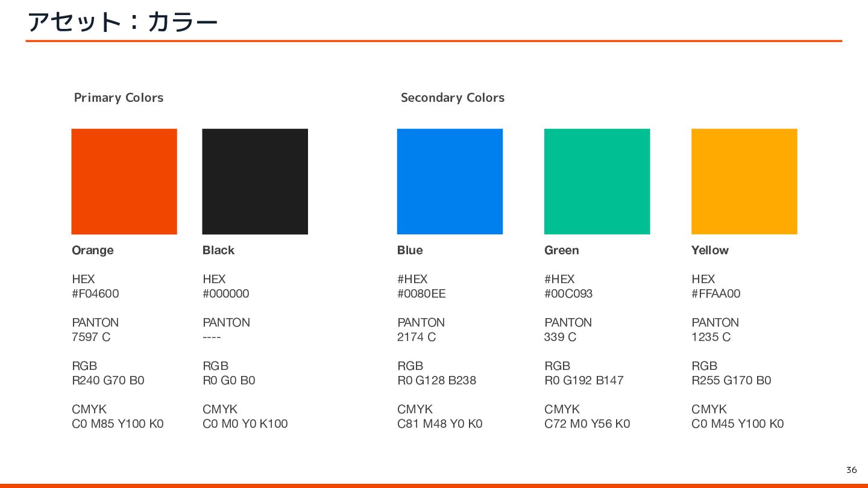
Task: Click the Yellow color swatch
Action: (744, 181)
